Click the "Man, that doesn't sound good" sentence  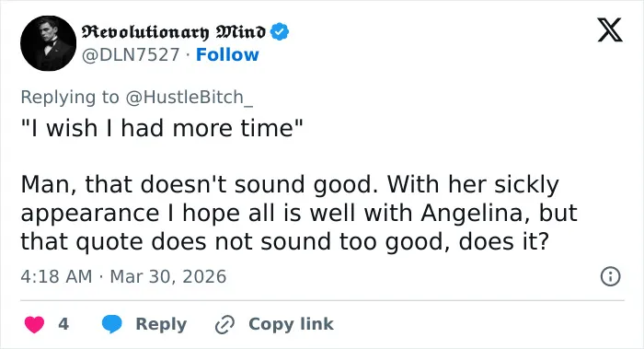click(x=200, y=184)
